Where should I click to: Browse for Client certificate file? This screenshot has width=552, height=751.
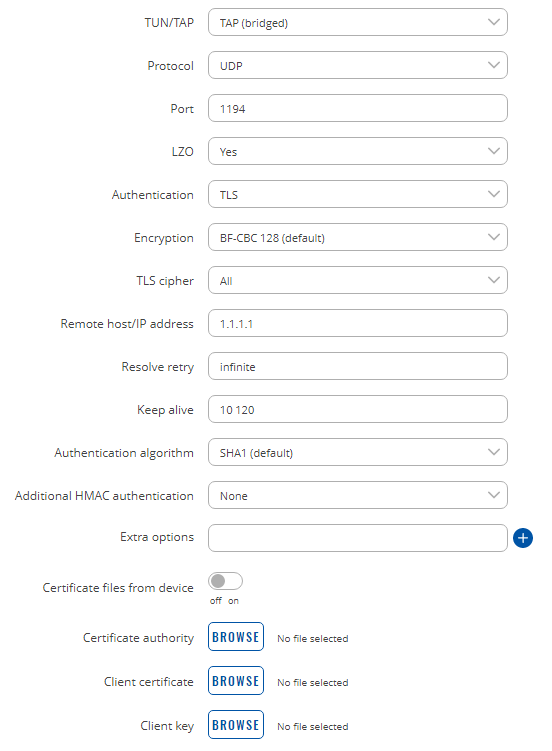pos(236,681)
